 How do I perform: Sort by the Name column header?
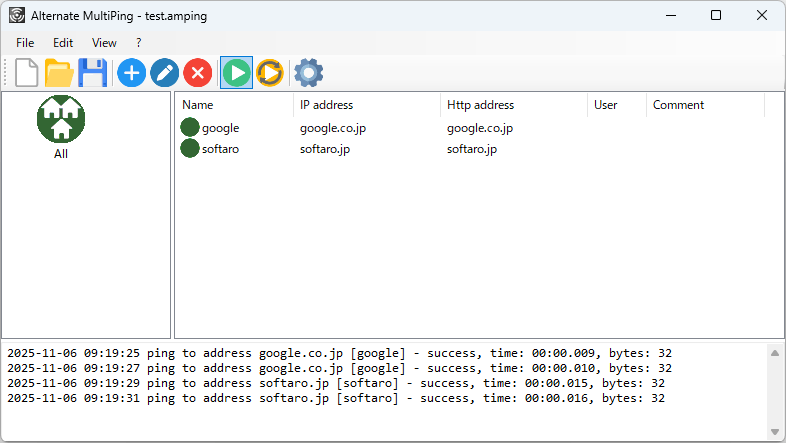coord(233,105)
